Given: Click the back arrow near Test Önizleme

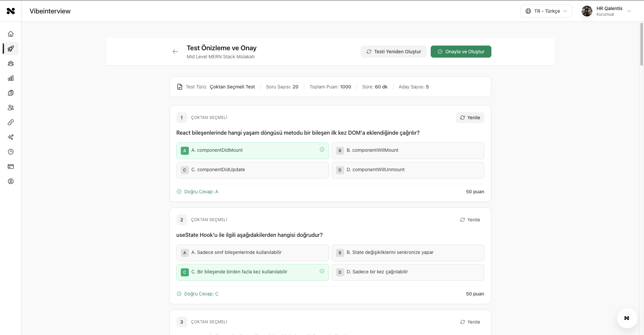Looking at the screenshot, I should (175, 51).
